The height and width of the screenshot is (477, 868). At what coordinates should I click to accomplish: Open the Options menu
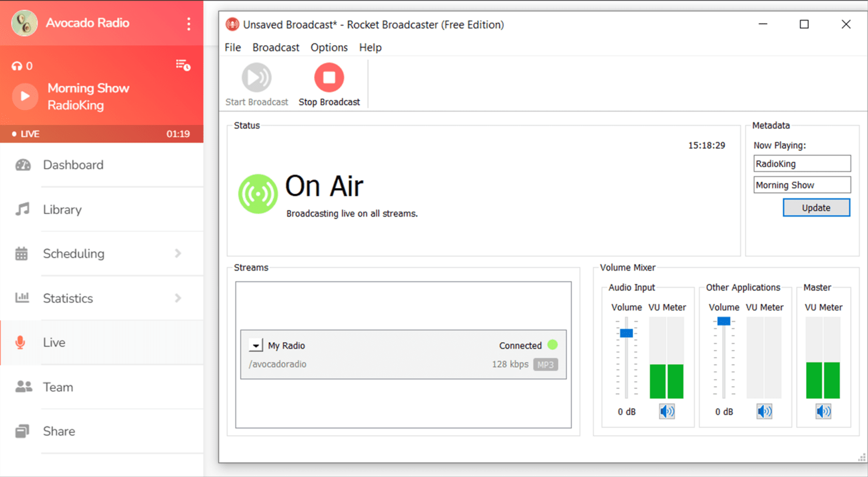[x=329, y=47]
